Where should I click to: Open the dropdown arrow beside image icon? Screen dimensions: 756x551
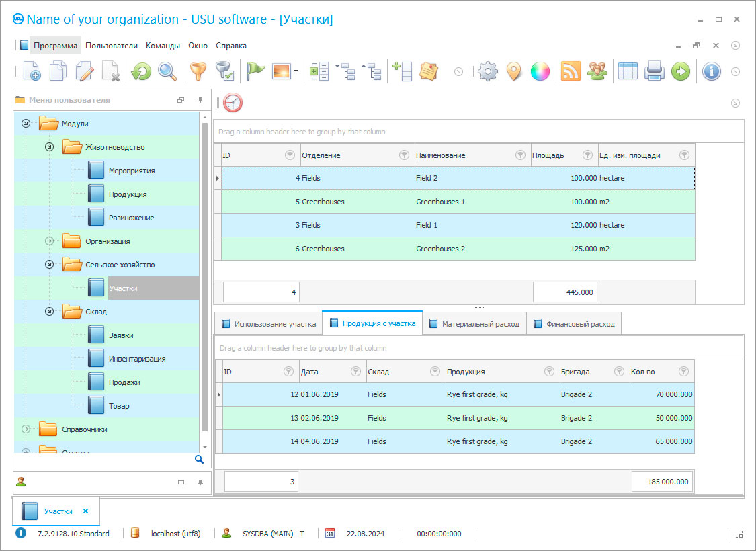[x=296, y=71]
